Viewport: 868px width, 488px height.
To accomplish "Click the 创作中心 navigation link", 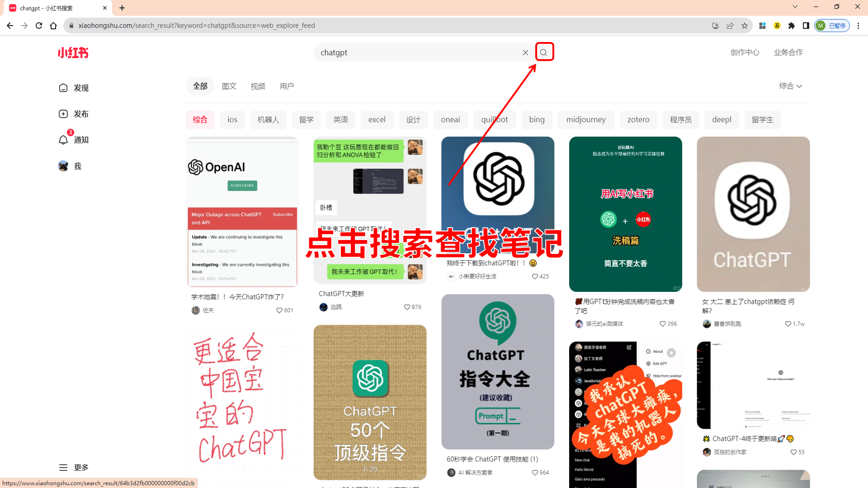I will click(x=745, y=52).
